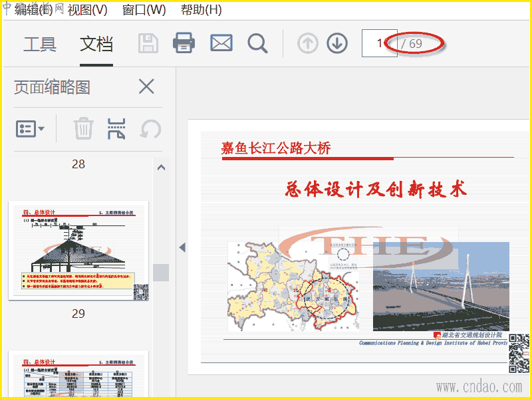The width and height of the screenshot is (532, 399).
Task: Open the 编辑(E) menu
Action: 34,10
